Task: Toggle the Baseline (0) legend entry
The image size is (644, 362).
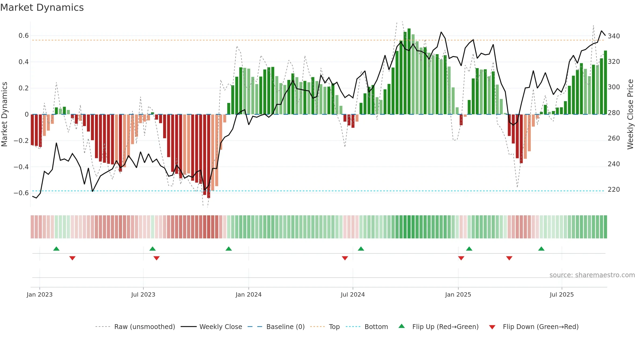Action: point(276,327)
